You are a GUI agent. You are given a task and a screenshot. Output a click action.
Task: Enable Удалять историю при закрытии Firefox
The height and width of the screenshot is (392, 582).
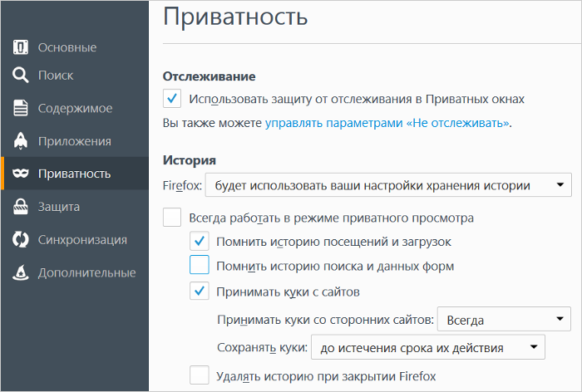(200, 375)
